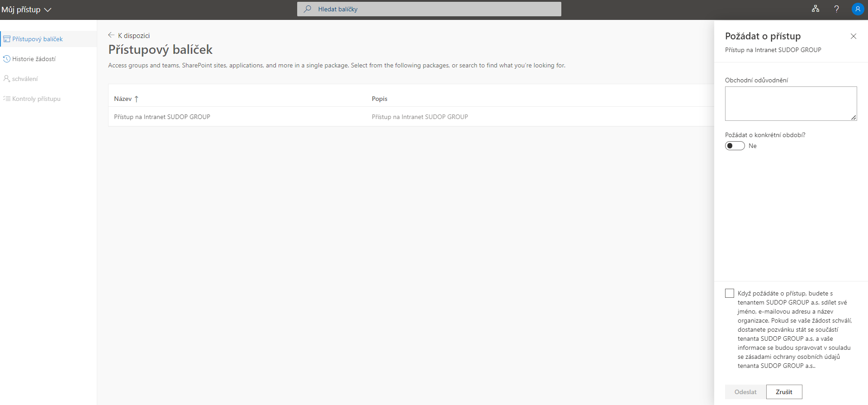
Task: Click the Obchodní odůvodnění text area
Action: (x=790, y=104)
